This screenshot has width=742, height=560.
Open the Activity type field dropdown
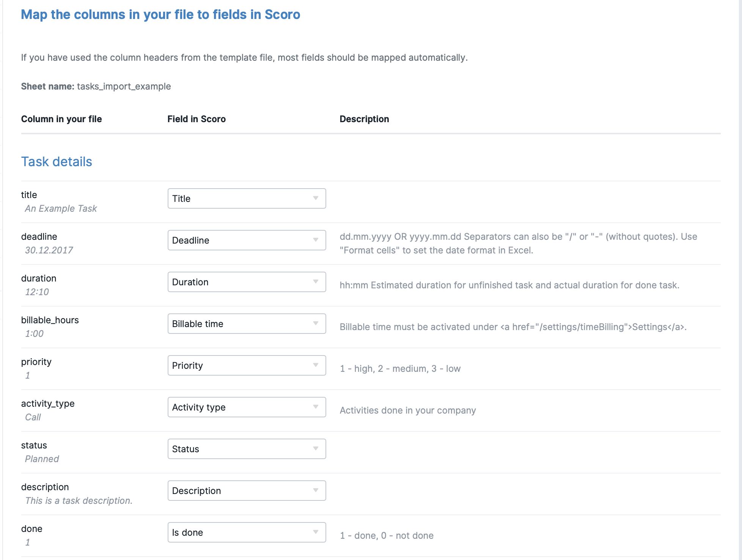click(x=247, y=407)
